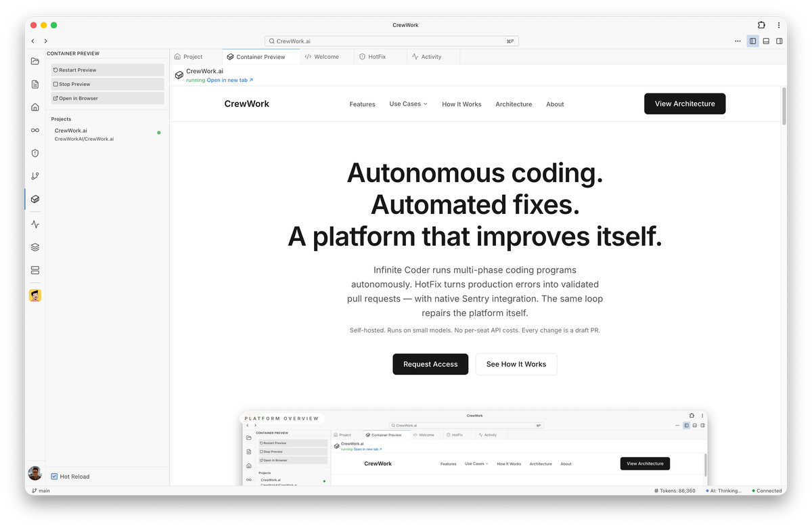Click the box icon beside CrewWork.ai header
The width and height of the screenshot is (812, 528).
tap(179, 75)
